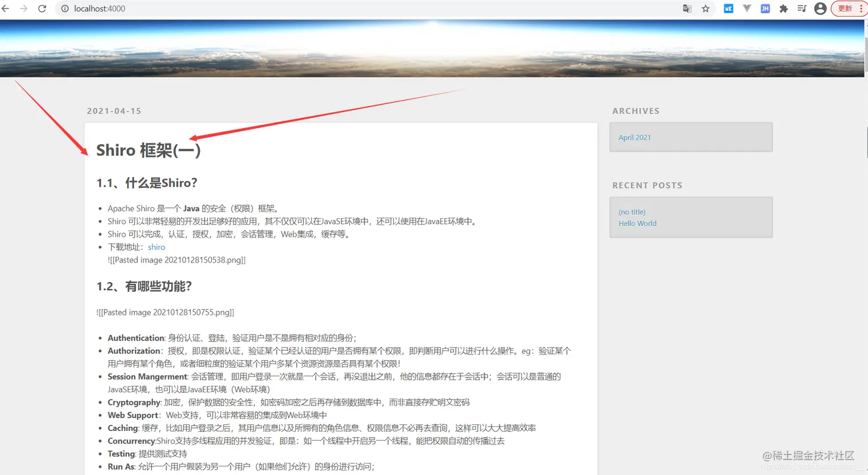Go forward in browser history

point(24,9)
